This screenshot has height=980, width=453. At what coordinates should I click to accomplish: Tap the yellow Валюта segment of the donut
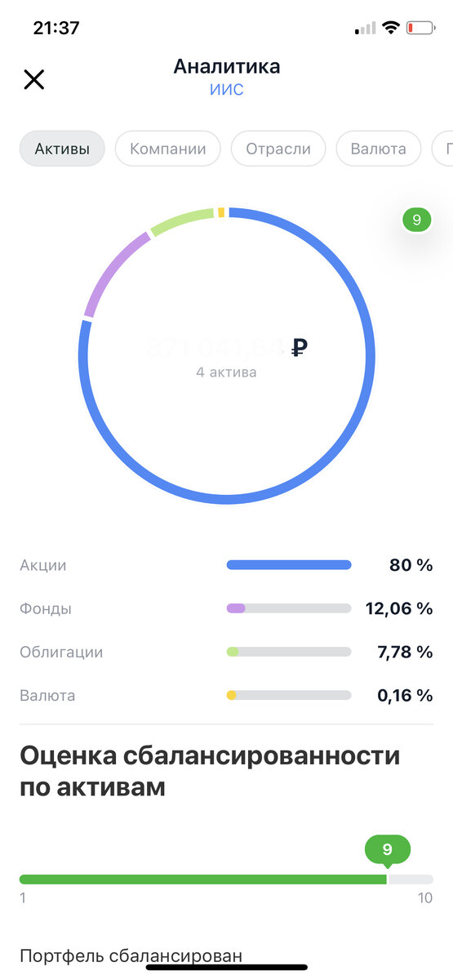coord(221,212)
